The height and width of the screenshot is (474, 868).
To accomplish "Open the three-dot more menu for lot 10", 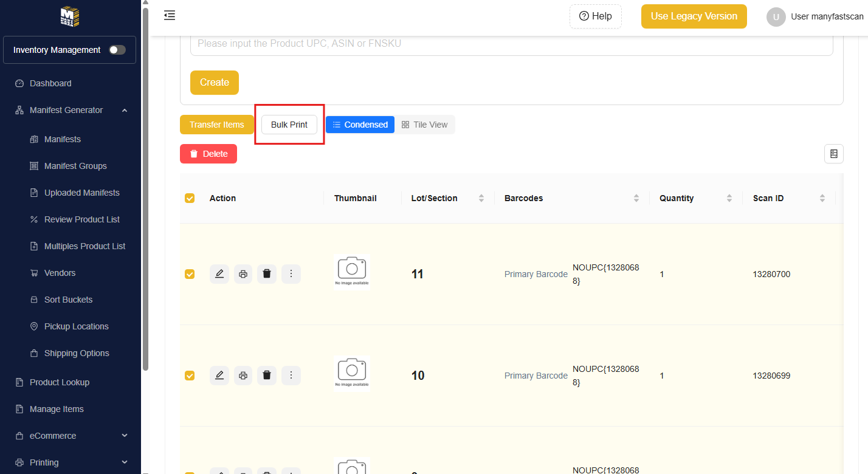I will (291, 376).
